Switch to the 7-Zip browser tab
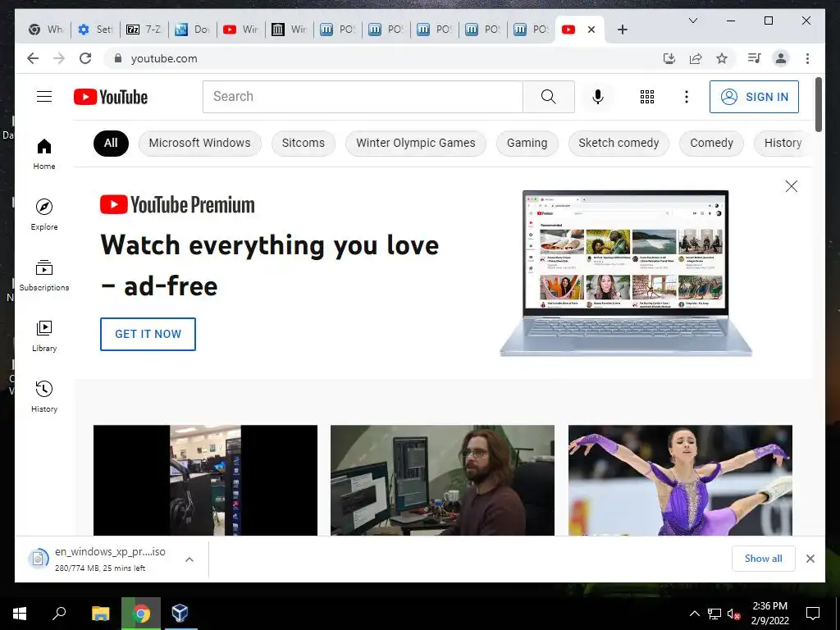 (144, 30)
